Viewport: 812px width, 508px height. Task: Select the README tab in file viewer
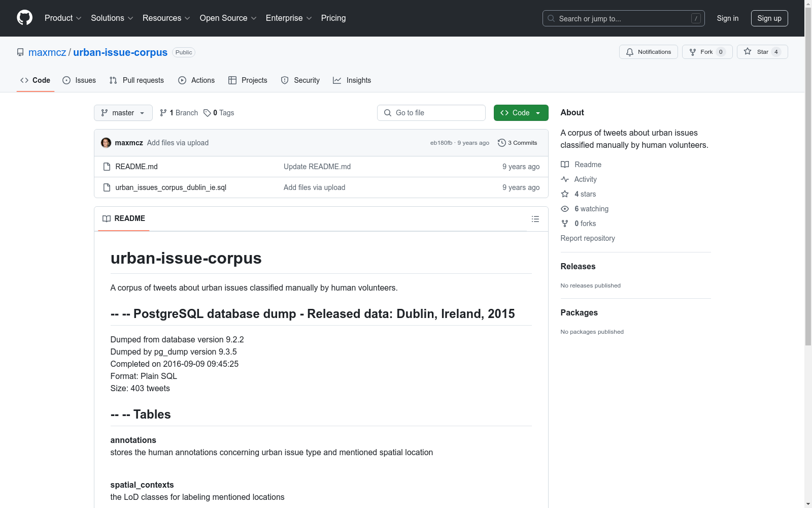point(124,218)
